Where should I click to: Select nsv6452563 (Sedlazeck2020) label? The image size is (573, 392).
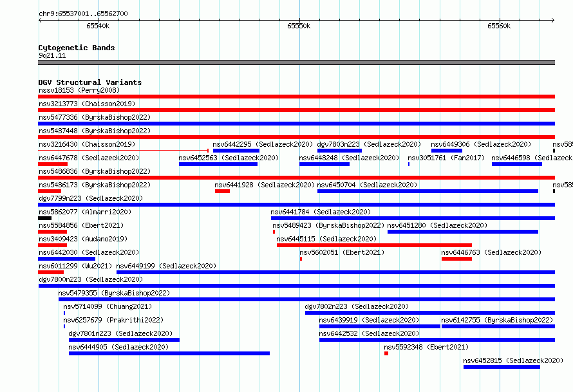(229, 158)
